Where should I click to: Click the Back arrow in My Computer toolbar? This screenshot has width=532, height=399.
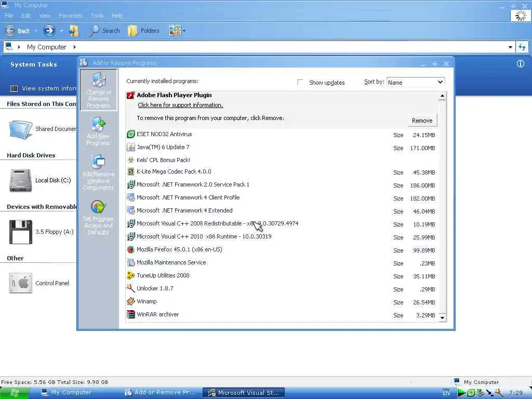(x=10, y=31)
